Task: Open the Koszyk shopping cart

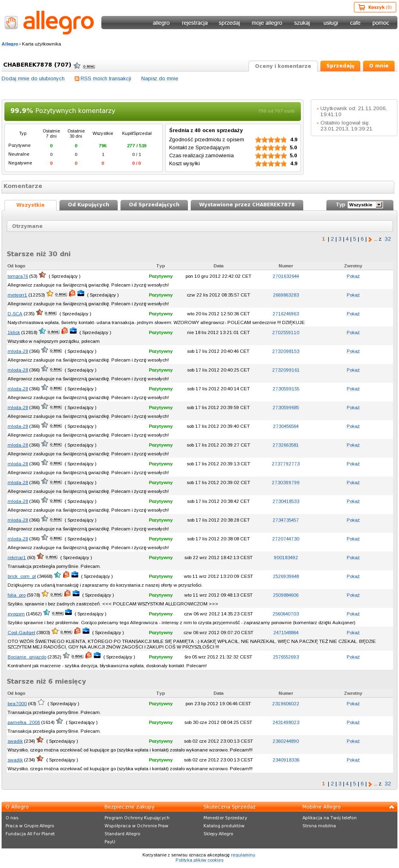Action: point(375,7)
